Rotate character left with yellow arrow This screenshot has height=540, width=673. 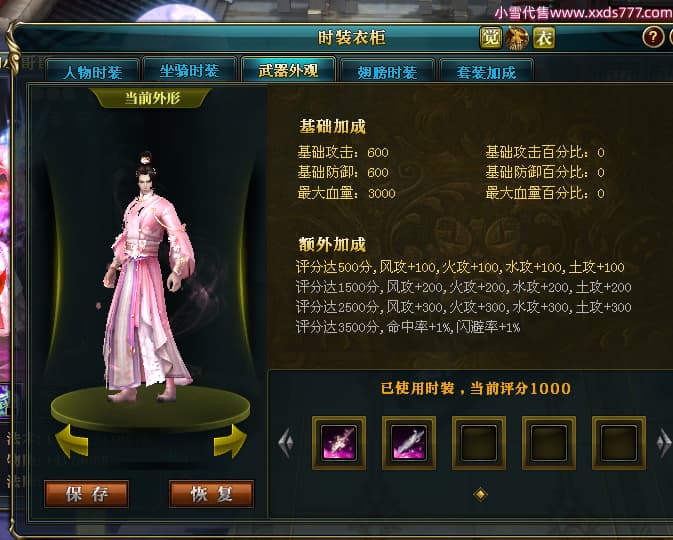point(72,441)
